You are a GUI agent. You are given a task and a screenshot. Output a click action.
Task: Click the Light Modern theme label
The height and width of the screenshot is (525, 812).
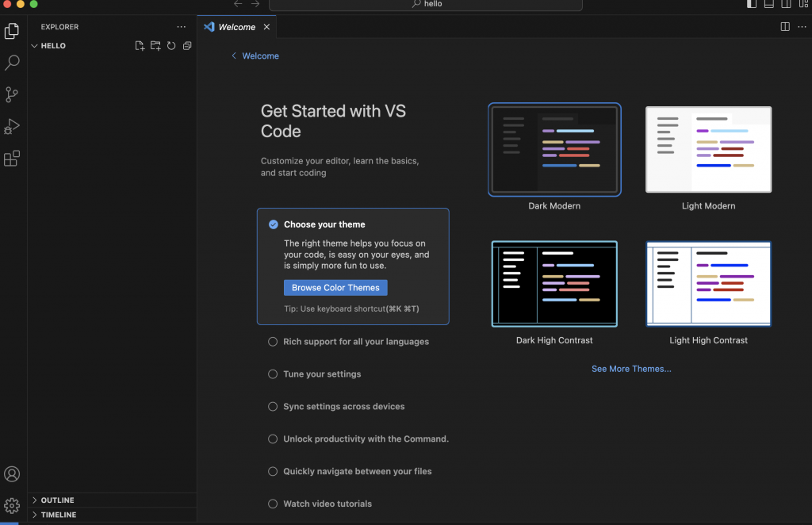708,205
